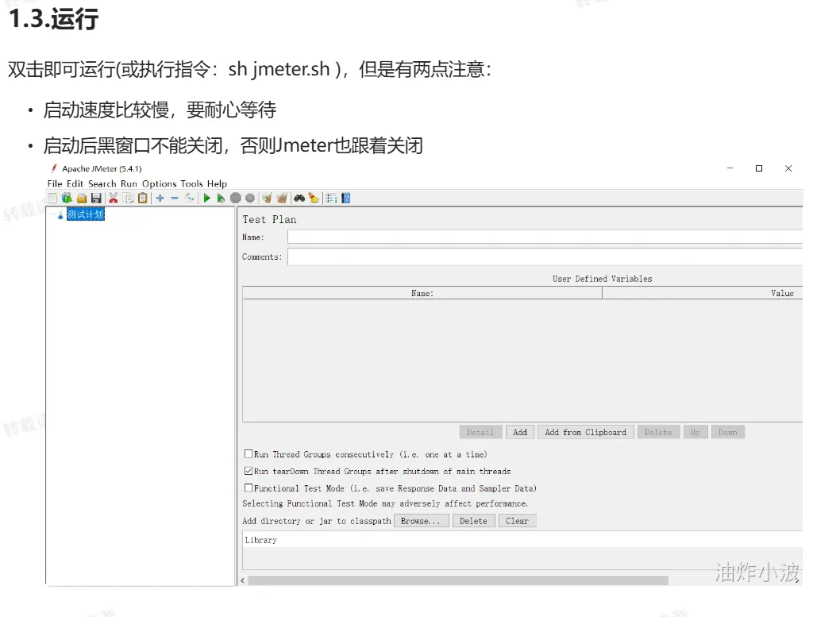The image size is (840, 617).
Task: Click the Browse... classpath button
Action: click(x=421, y=521)
